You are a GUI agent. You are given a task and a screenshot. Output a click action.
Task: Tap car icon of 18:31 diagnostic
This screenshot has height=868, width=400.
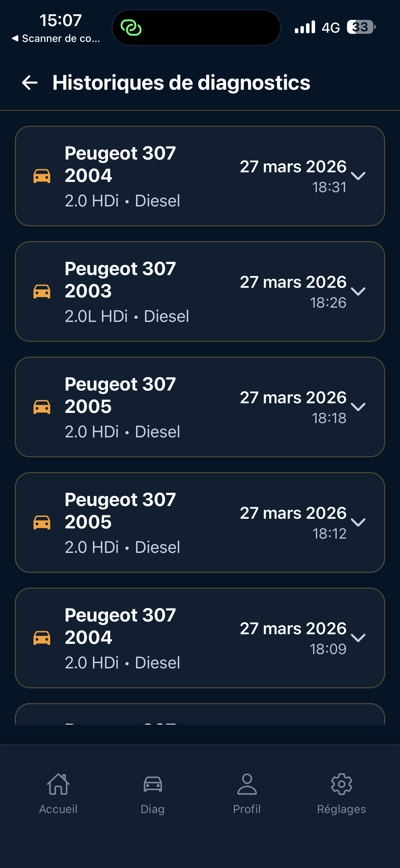tap(42, 176)
